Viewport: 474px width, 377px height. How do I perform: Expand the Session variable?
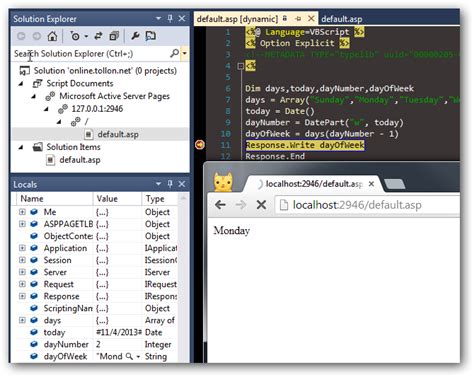click(x=22, y=260)
